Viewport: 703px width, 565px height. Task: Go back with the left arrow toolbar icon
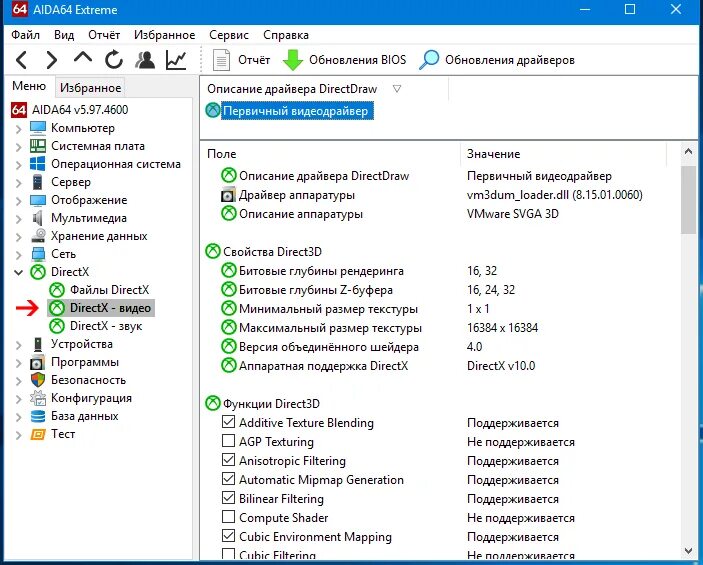[22, 60]
